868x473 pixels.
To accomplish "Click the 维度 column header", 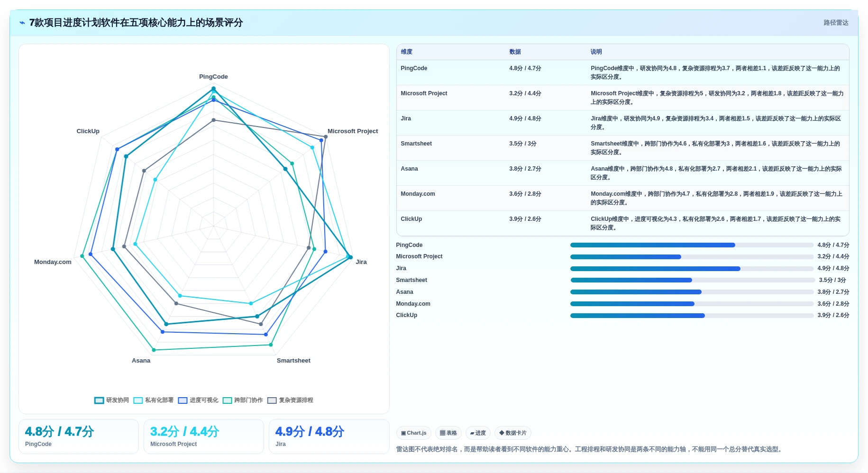I will (x=406, y=52).
